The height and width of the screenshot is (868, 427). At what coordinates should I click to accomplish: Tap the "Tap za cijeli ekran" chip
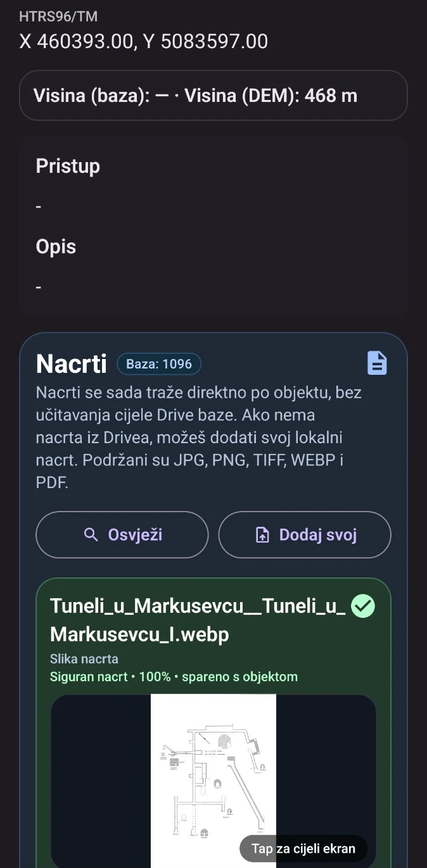click(x=303, y=848)
